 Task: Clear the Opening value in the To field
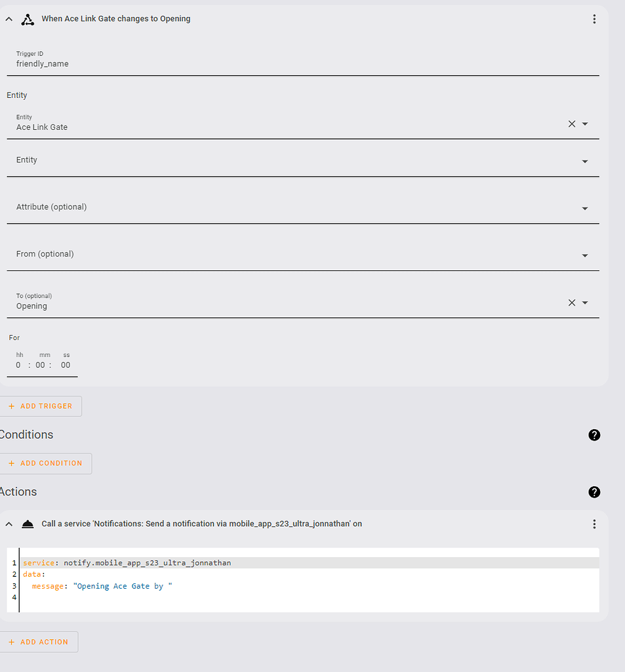(571, 303)
